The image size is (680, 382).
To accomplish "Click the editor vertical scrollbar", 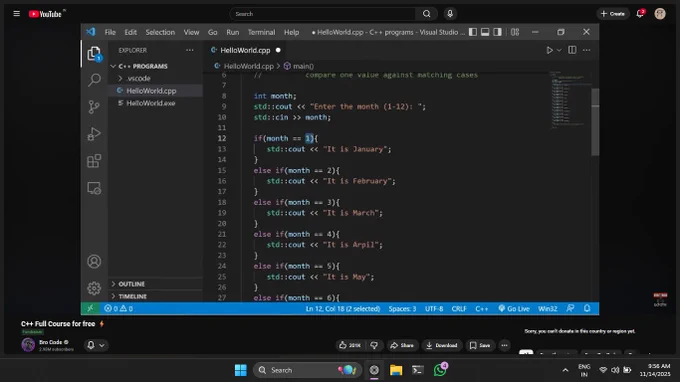I will tap(595, 121).
